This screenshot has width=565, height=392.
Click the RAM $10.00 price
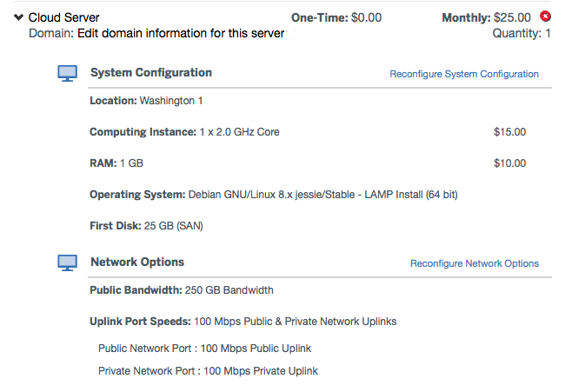[x=509, y=163]
